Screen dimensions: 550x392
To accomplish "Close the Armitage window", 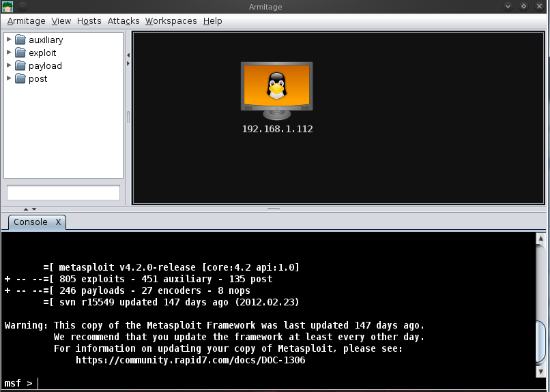I will (x=540, y=6).
